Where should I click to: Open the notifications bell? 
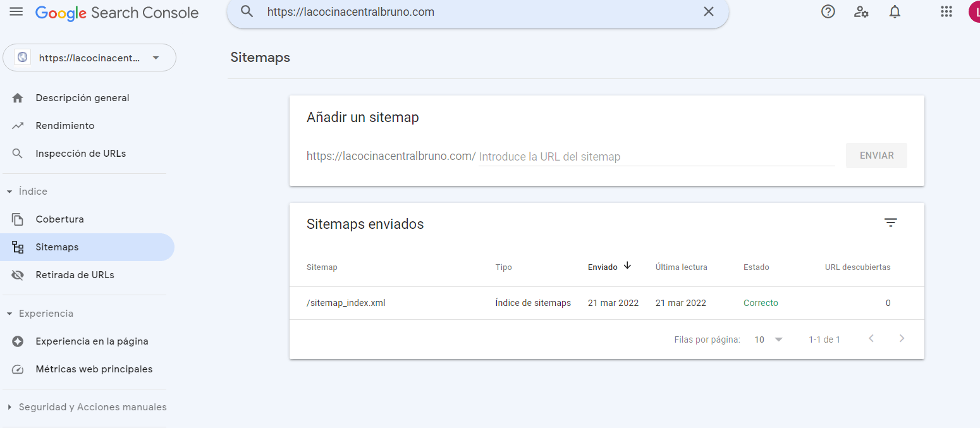[x=895, y=11]
